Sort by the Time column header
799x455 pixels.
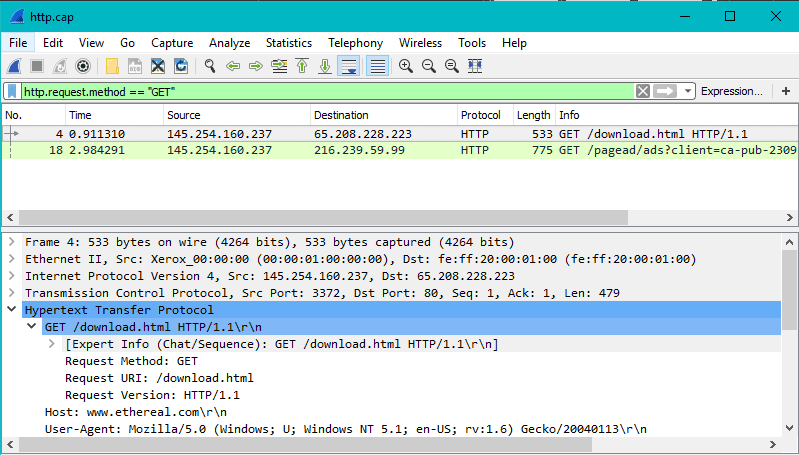pos(114,115)
